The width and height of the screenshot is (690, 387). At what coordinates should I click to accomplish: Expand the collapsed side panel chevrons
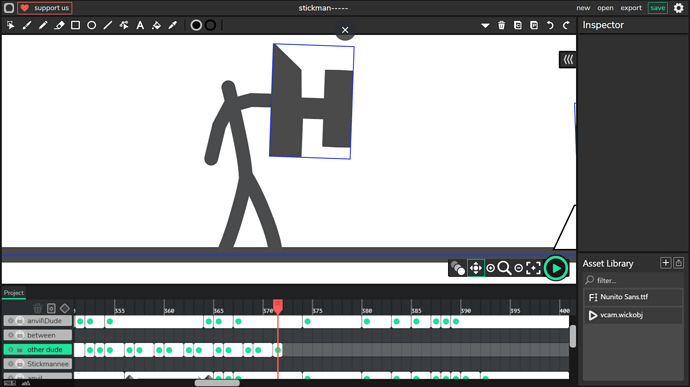(x=568, y=59)
